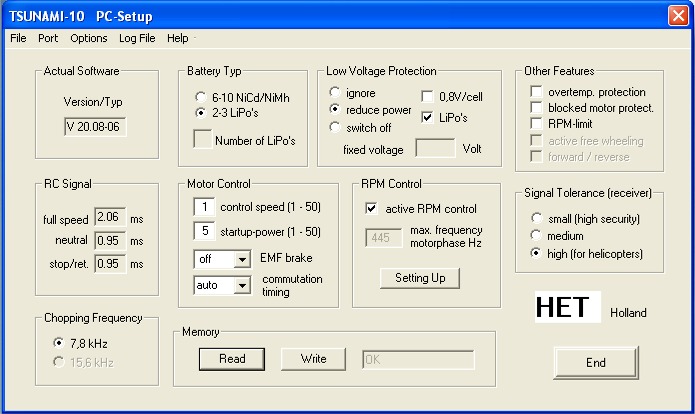Select 2-3 LiPo's battery type

pos(201,113)
